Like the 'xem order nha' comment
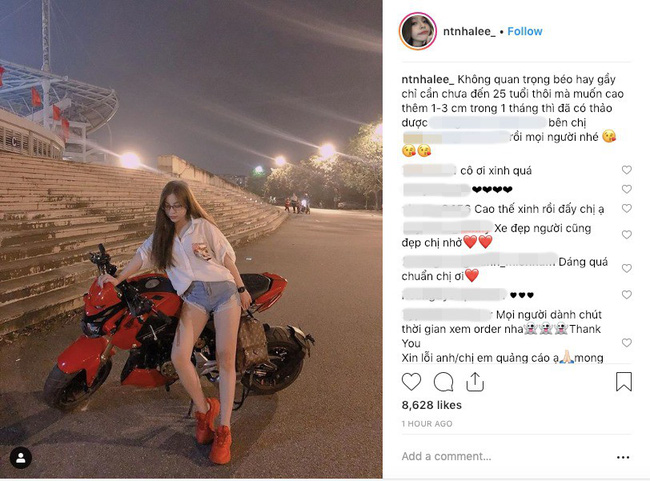 coord(626,343)
